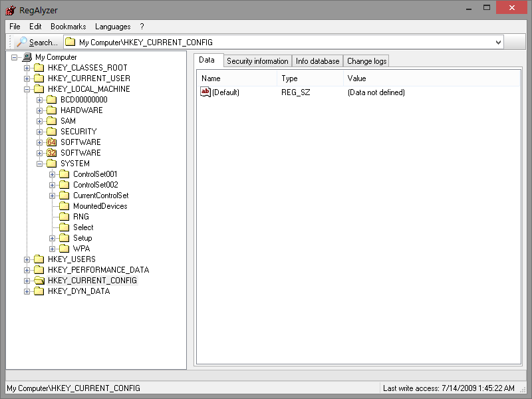The image size is (532, 399).
Task: Click the open HKEY_CURRENT_CONFIG folder icon
Action: [x=39, y=281]
